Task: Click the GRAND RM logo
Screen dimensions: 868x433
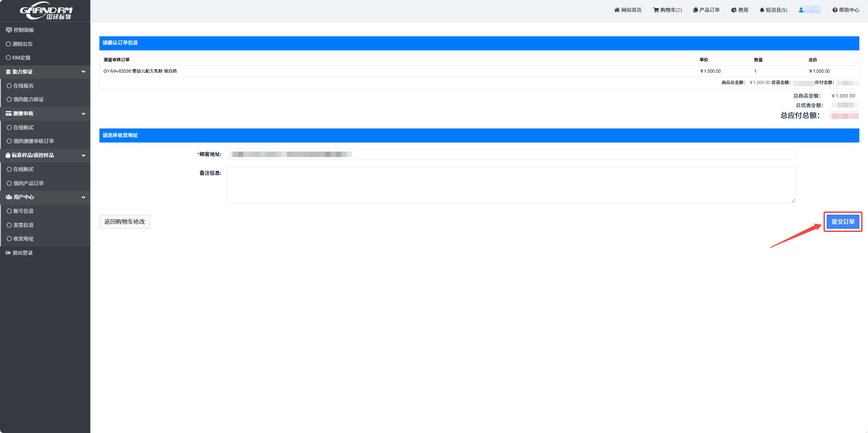Action: tap(45, 11)
